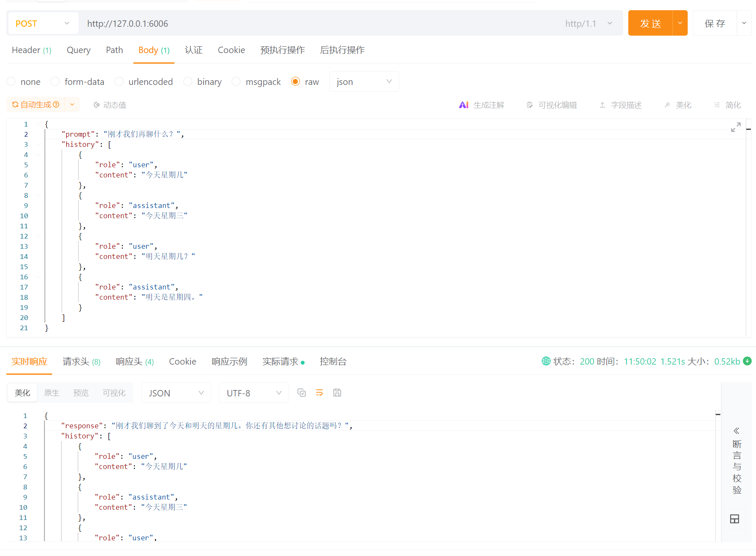
Task: Open the 响应头 response headers tab
Action: point(134,362)
